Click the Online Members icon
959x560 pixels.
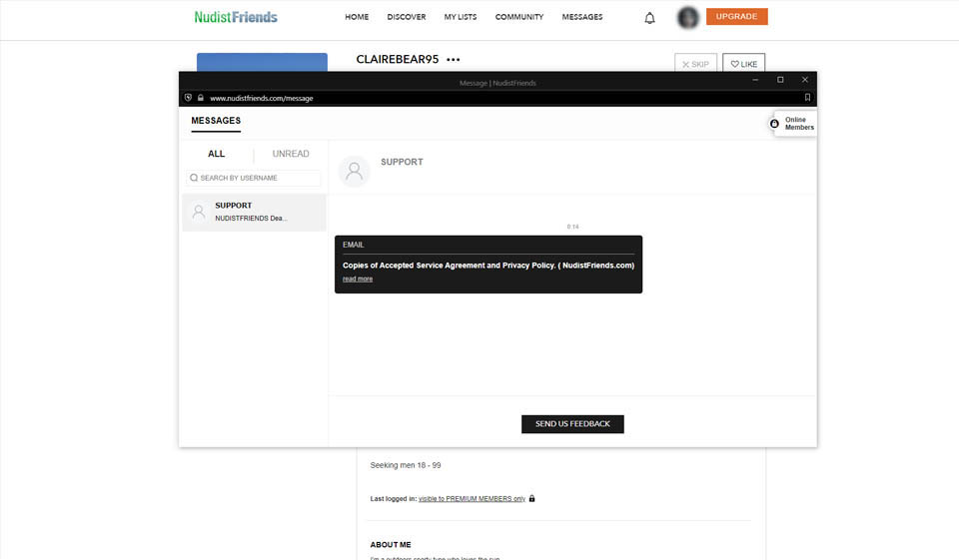click(x=774, y=124)
